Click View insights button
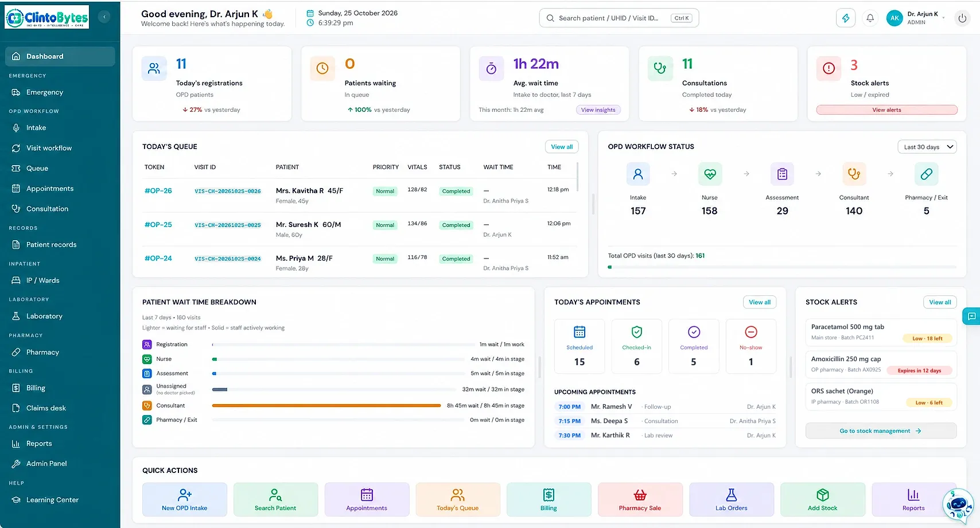 598,110
